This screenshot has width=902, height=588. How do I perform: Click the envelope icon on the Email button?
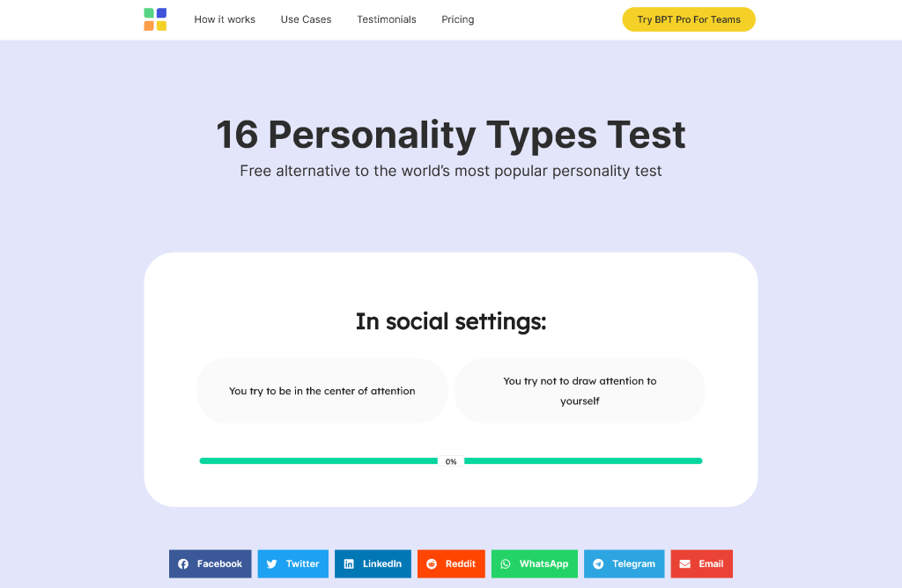coord(685,563)
